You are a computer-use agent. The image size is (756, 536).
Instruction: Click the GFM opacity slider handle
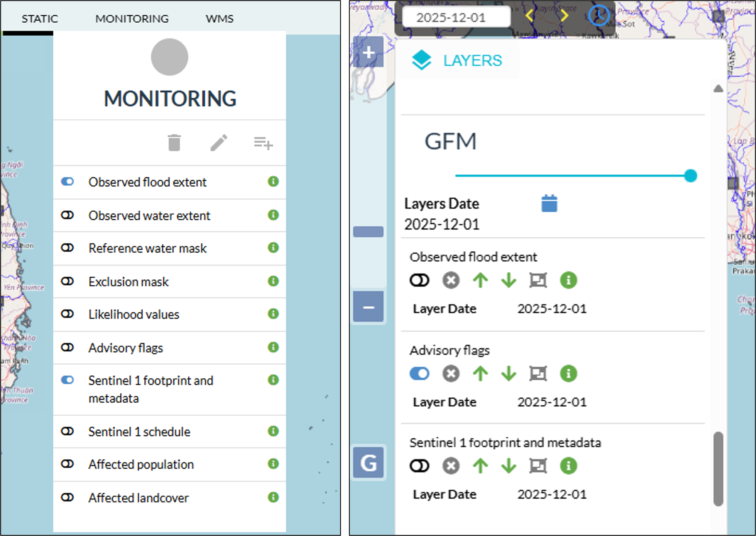click(690, 176)
